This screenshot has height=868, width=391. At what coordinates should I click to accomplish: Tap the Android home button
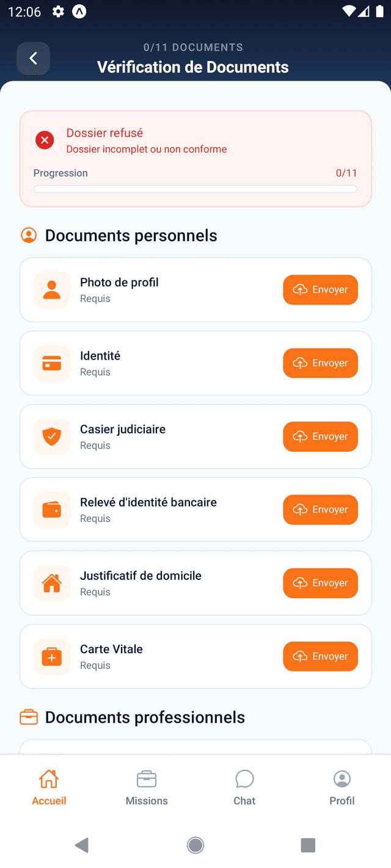pos(195,845)
